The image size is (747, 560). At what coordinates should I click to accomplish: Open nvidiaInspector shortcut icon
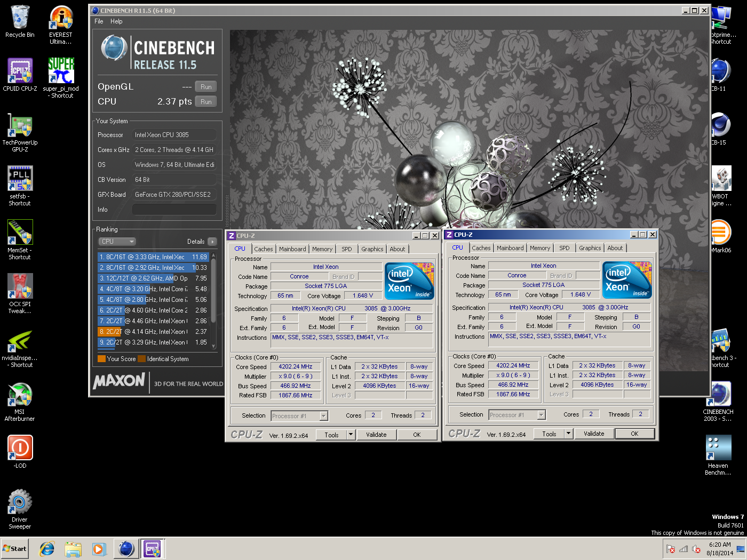pyautogui.click(x=20, y=349)
